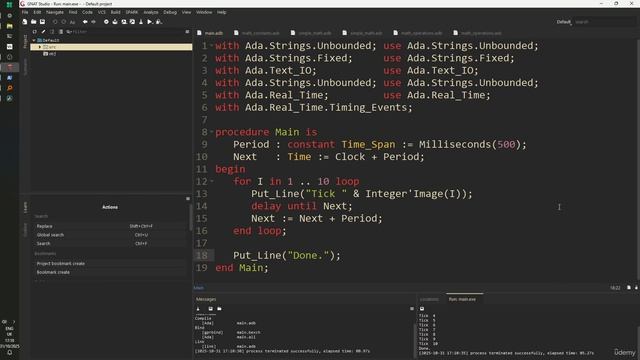Toggle the editor read-only lock icon

click(636, 288)
